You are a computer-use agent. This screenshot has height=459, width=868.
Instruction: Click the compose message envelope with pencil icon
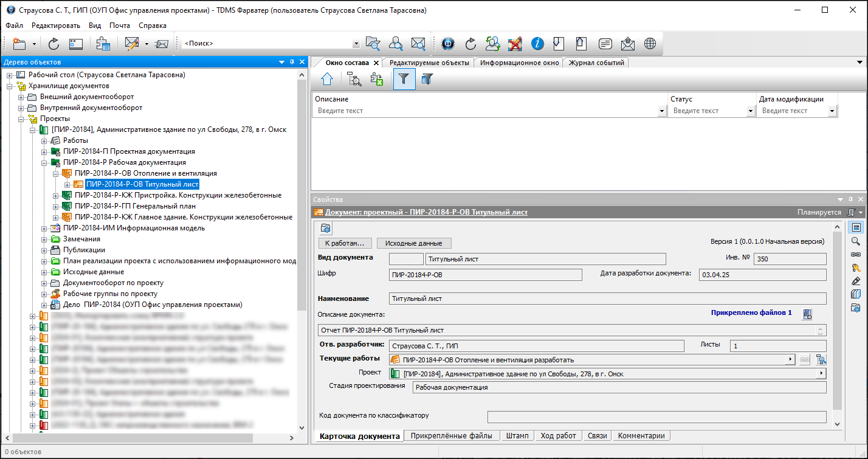pos(132,44)
